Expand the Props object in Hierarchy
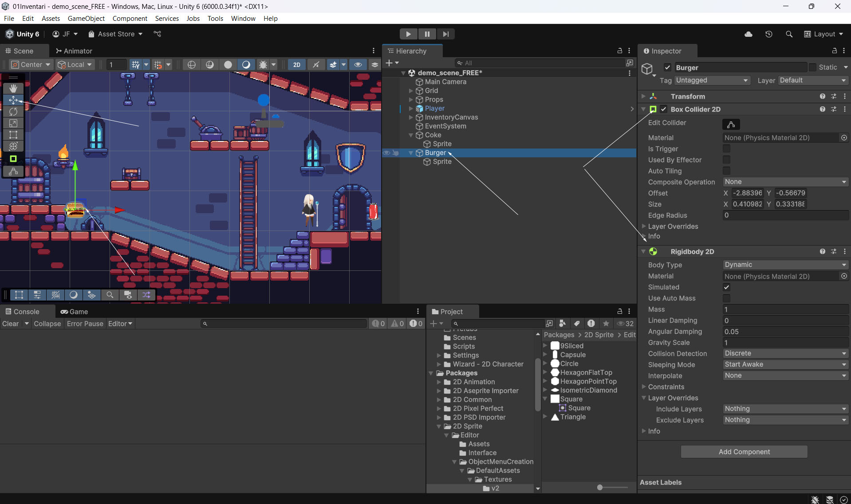The height and width of the screenshot is (504, 851). (411, 100)
